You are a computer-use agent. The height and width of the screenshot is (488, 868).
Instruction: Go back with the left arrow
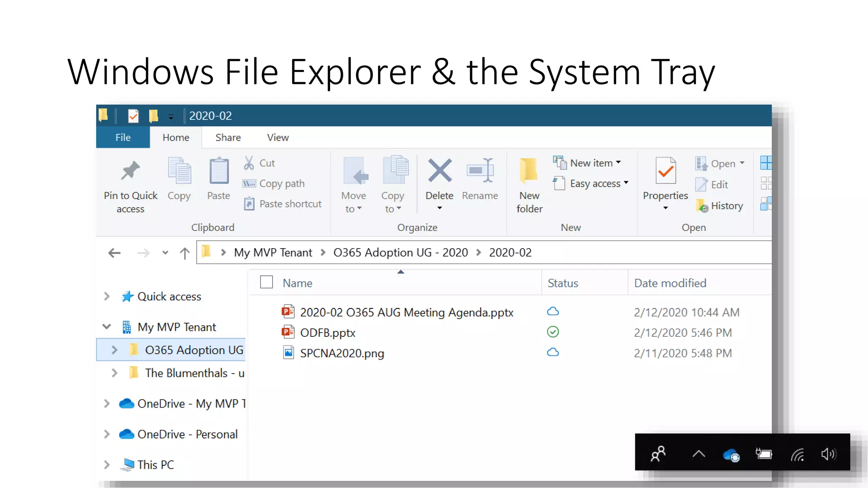click(x=114, y=253)
